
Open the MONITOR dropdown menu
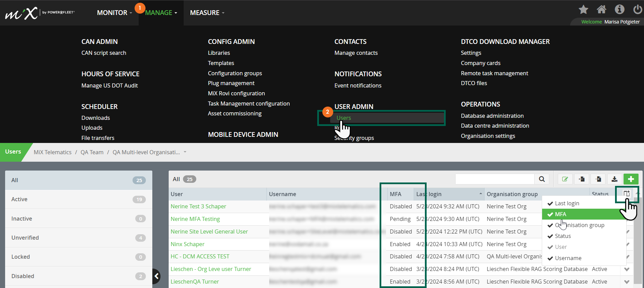click(x=114, y=13)
